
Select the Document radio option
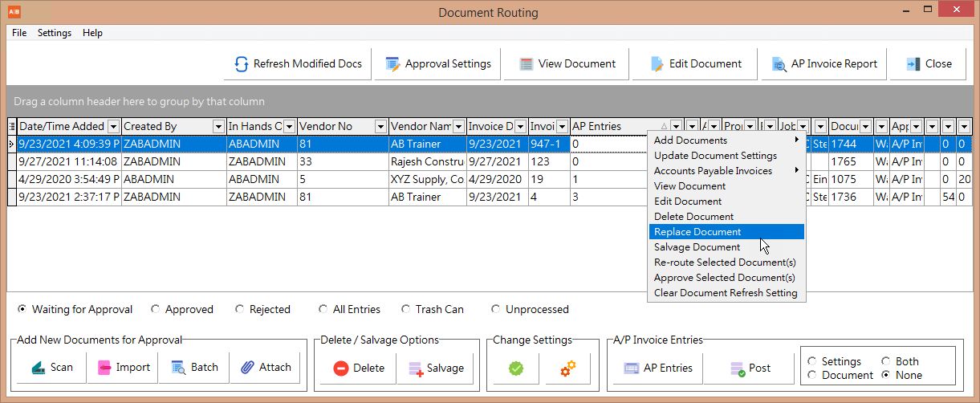tap(812, 375)
